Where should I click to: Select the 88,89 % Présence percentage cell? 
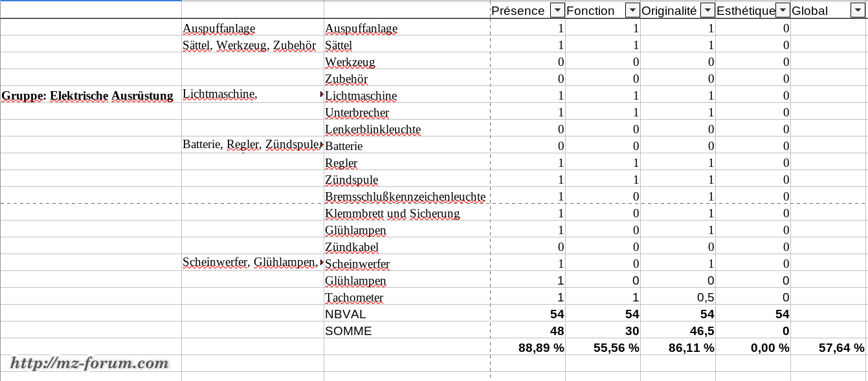(541, 348)
